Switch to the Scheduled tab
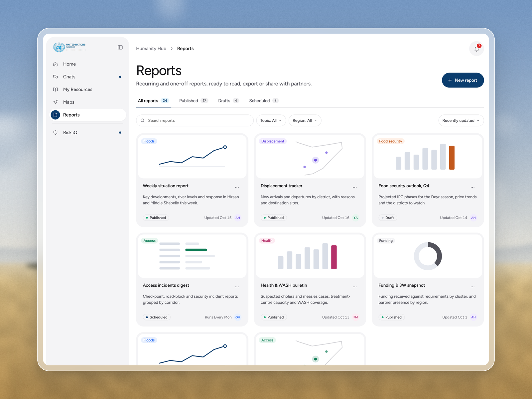This screenshot has height=399, width=532. coord(264,101)
